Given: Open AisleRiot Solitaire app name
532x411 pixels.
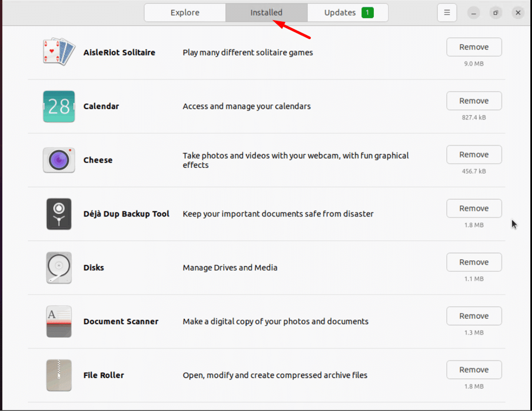Looking at the screenshot, I should pos(119,52).
